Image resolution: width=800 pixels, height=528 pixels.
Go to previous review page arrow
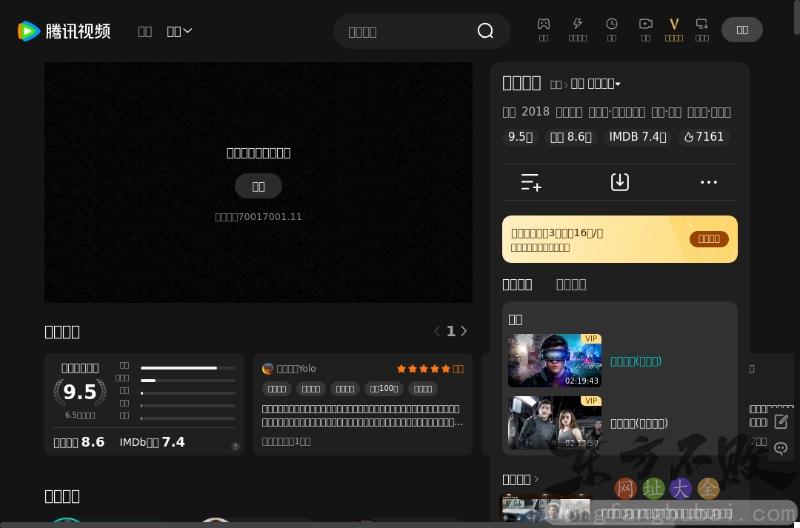(436, 331)
